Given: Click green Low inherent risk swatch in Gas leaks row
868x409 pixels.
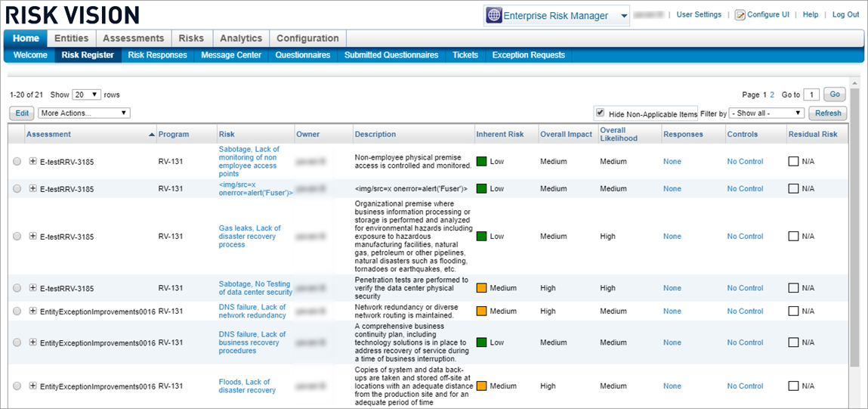Looking at the screenshot, I should point(481,236).
